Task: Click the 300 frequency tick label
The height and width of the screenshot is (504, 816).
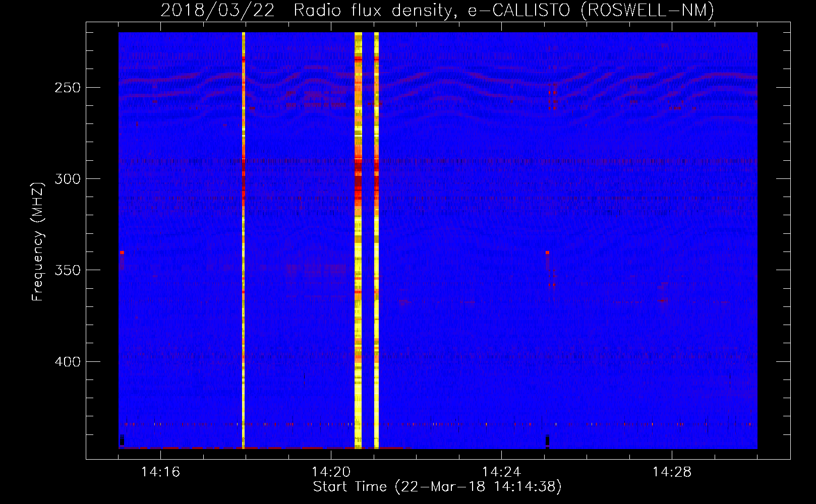Action: coord(68,179)
